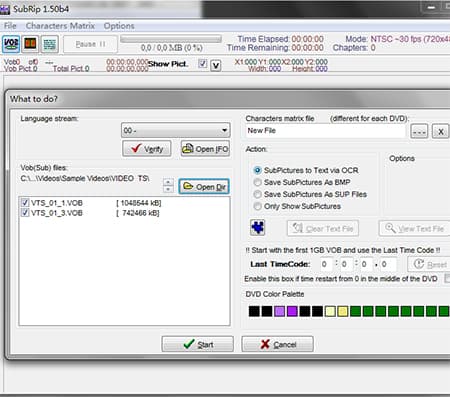Minimize the SubRip window
This screenshot has height=407, width=450.
click(432, 8)
